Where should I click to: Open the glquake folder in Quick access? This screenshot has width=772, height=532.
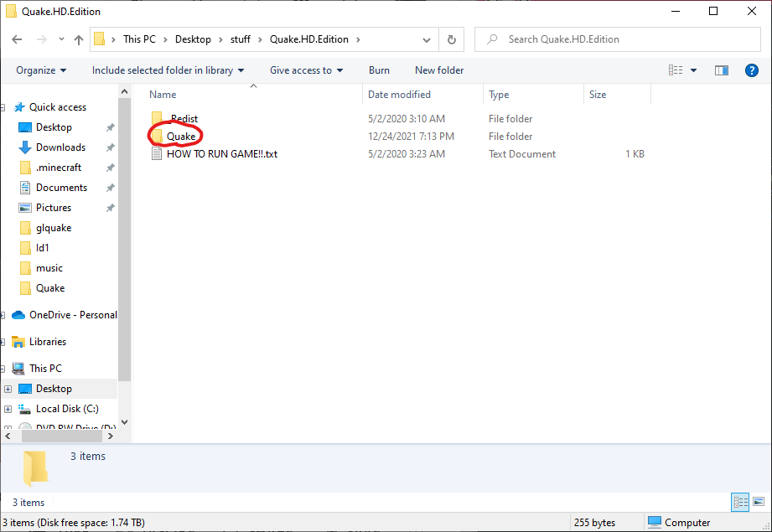(x=54, y=229)
